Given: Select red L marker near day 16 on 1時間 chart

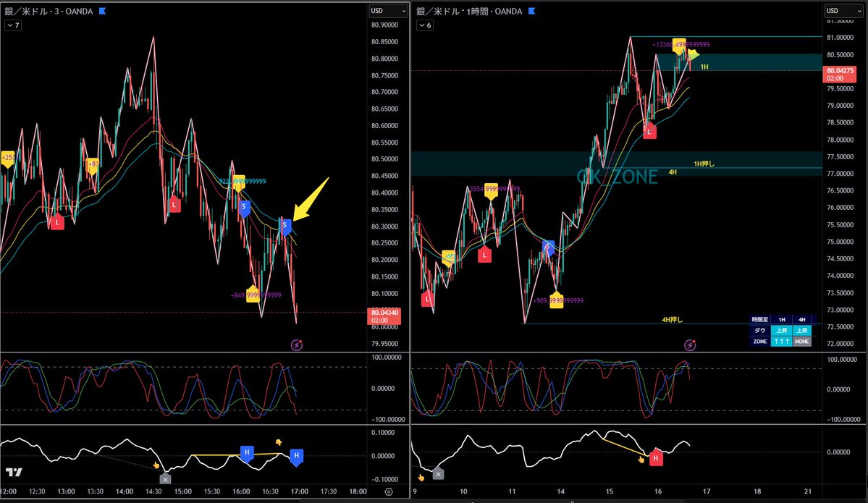Looking at the screenshot, I should [649, 131].
